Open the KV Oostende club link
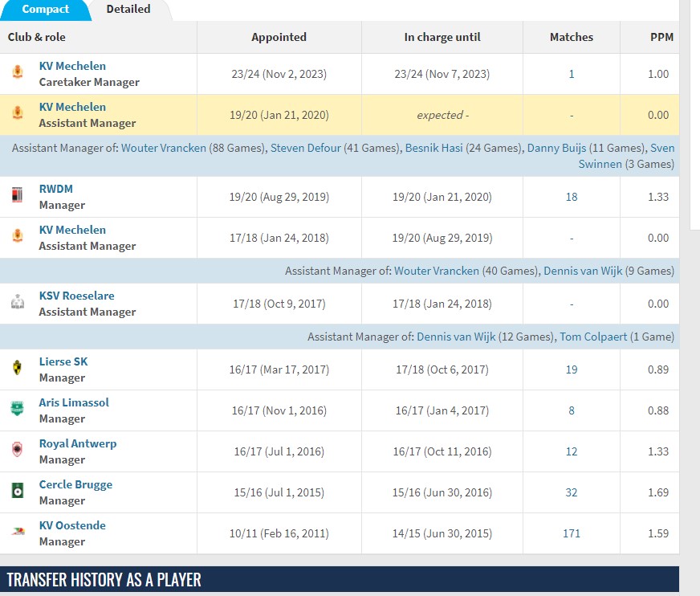The height and width of the screenshot is (596, 700). (x=72, y=525)
